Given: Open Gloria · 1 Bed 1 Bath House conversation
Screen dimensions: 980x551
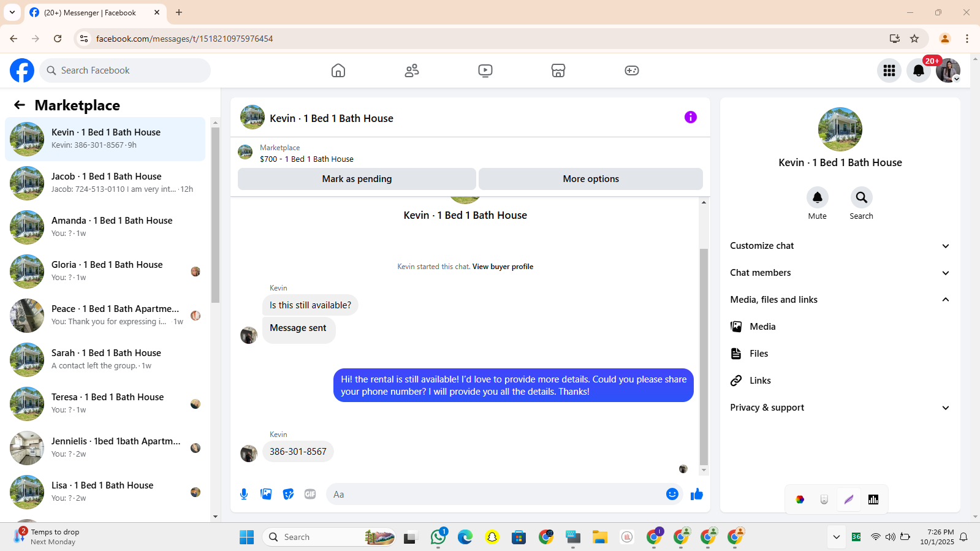Looking at the screenshot, I should 105,272.
